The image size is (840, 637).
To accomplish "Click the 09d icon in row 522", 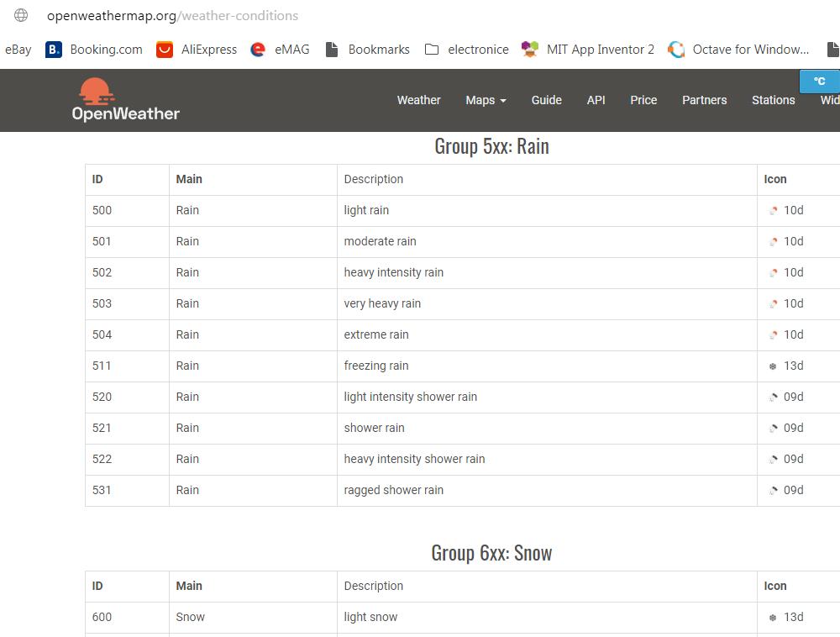I will [773, 459].
